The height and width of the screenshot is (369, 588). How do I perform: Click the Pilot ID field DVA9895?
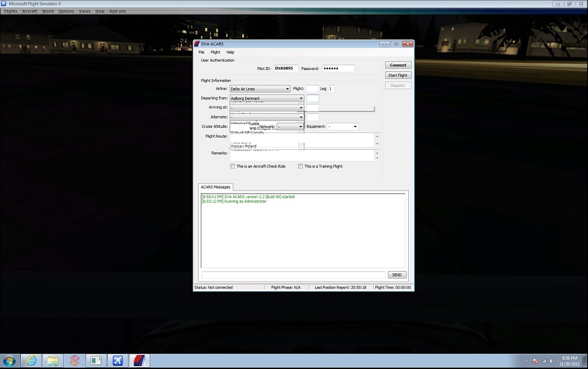[285, 68]
